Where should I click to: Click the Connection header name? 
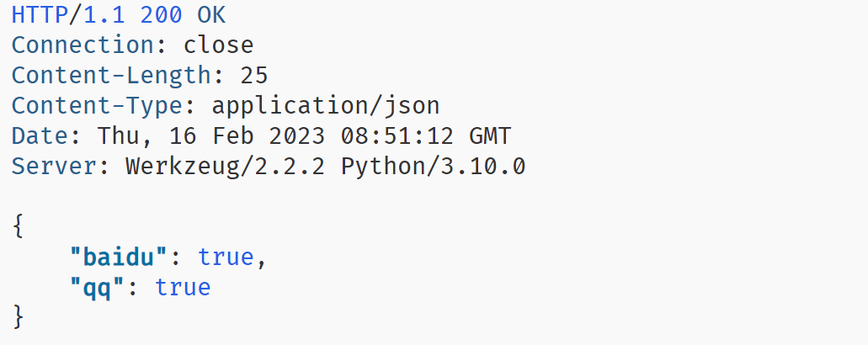83,45
